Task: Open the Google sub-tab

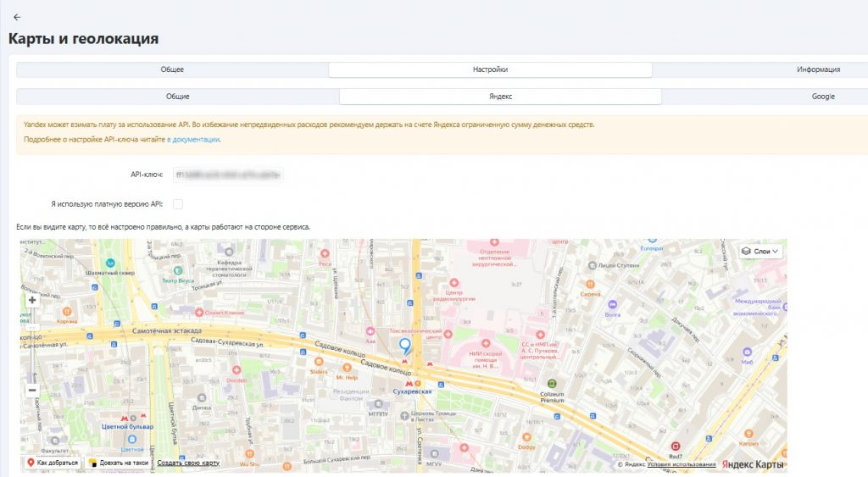Action: [823, 97]
